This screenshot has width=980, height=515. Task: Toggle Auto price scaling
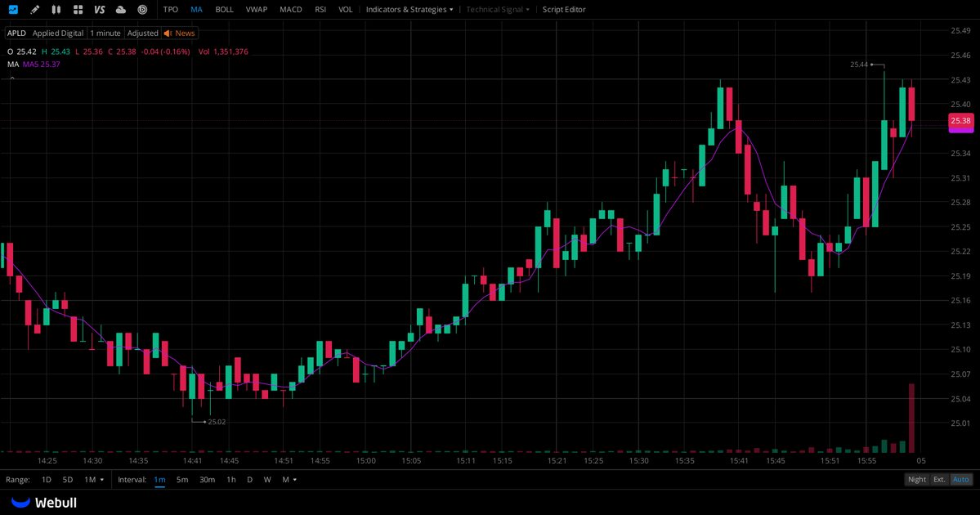pos(960,479)
